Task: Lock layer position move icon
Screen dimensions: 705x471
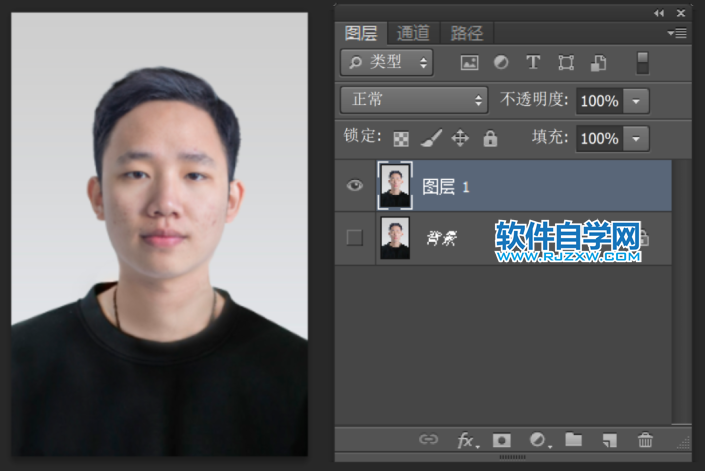Action: pos(460,138)
